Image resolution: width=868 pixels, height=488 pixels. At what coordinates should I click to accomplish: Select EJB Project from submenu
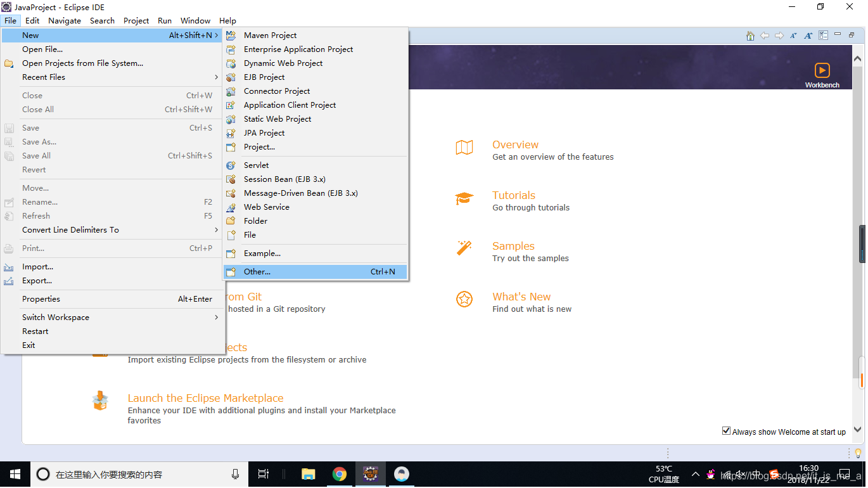click(315, 77)
